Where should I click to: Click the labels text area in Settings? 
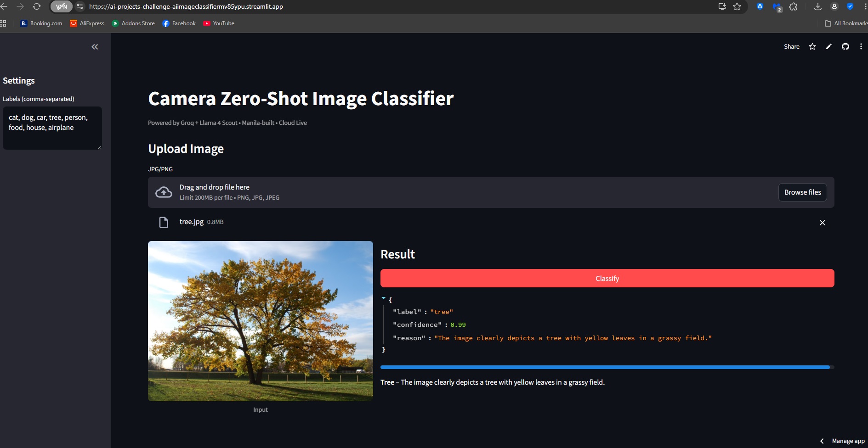click(52, 128)
